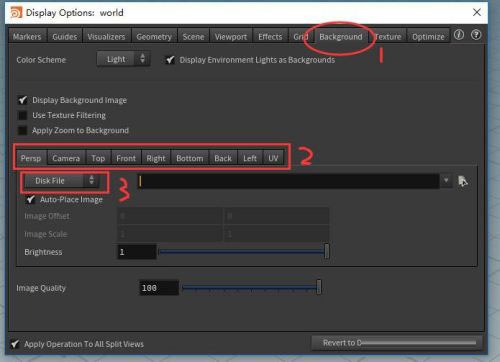Expand the file path history arrow

pos(446,181)
